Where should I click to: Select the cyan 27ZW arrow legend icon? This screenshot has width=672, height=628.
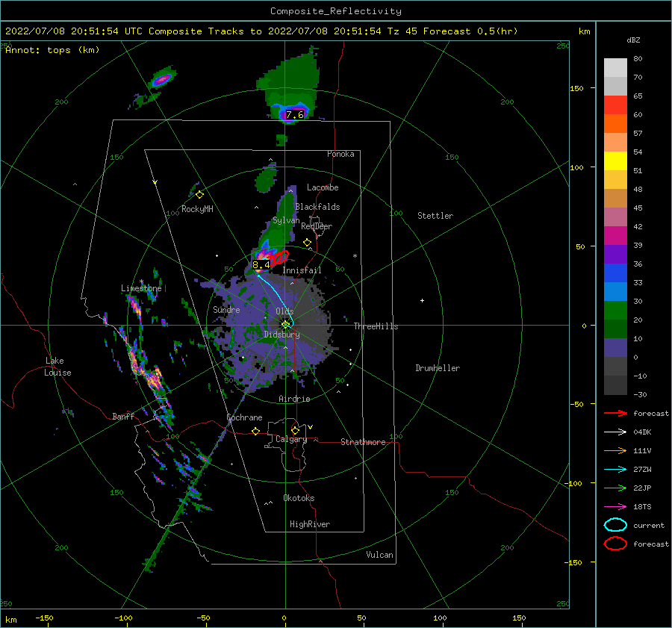615,470
